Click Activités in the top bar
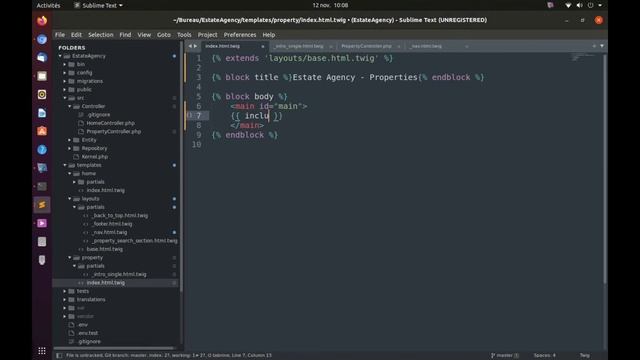Viewport: 640px width, 360px height. pyautogui.click(x=48, y=5)
